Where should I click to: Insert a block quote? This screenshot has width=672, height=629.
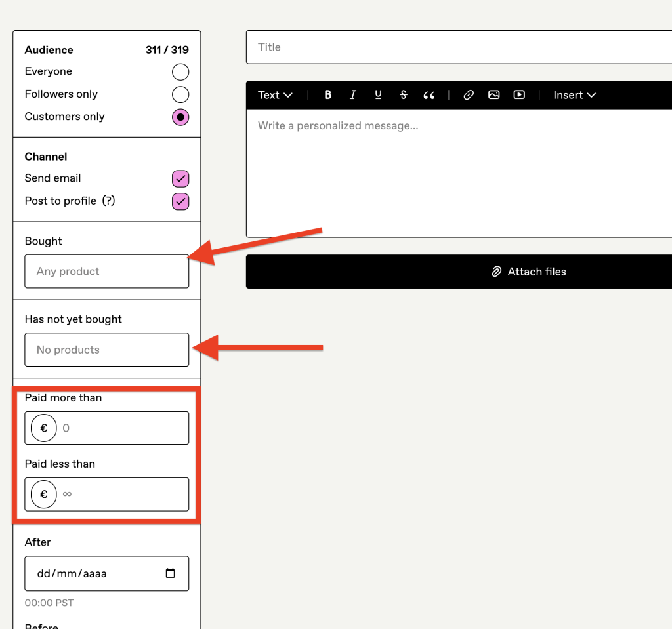coord(429,95)
